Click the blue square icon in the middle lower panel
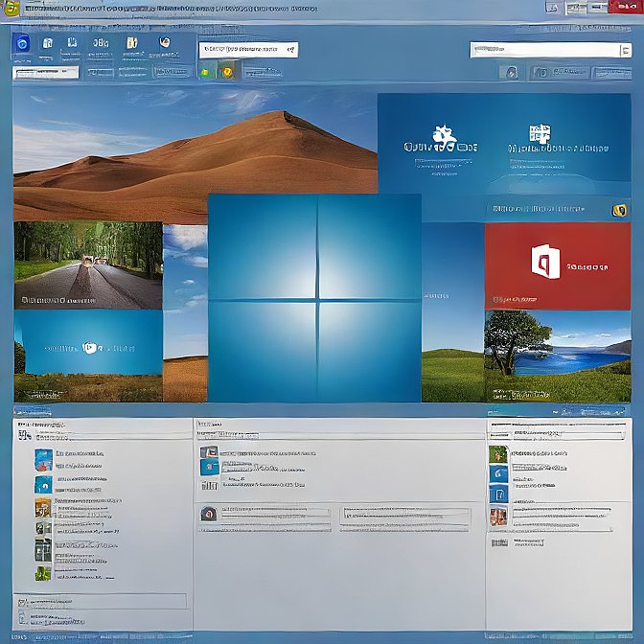 click(209, 468)
